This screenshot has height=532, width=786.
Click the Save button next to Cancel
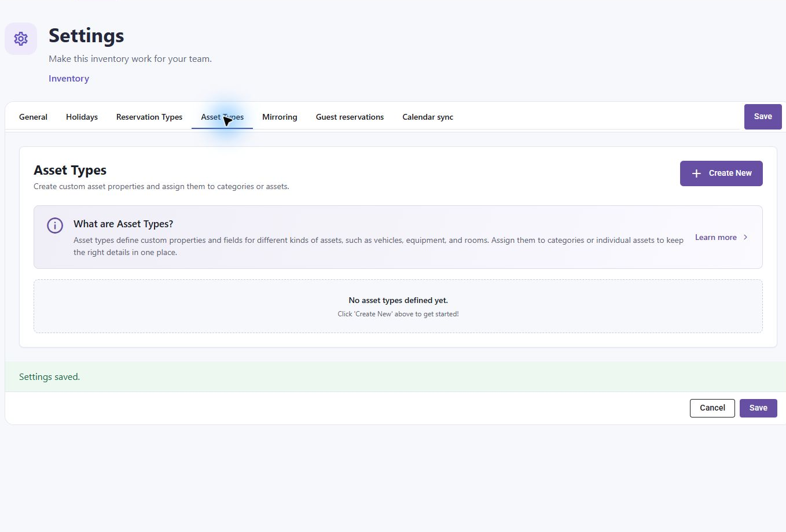coord(758,408)
